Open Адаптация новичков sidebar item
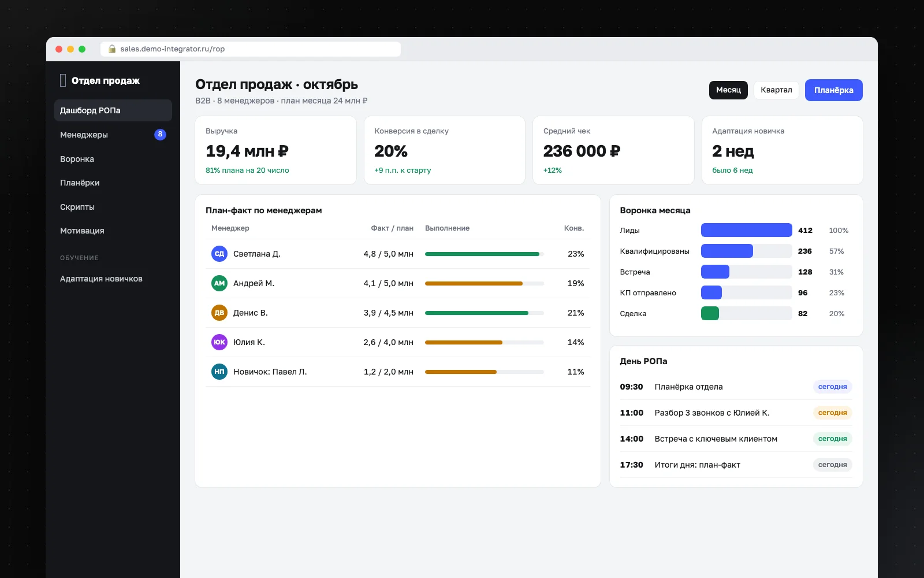 click(x=113, y=279)
